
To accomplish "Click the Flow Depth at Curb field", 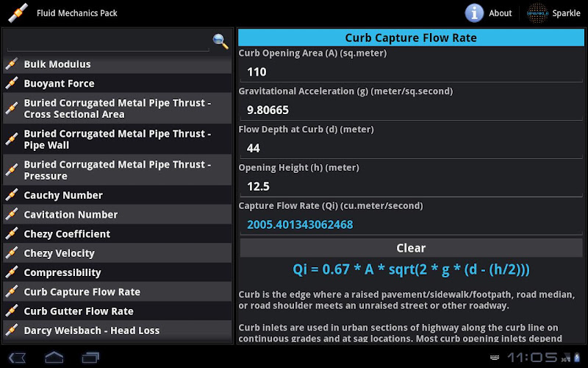I will coord(409,149).
